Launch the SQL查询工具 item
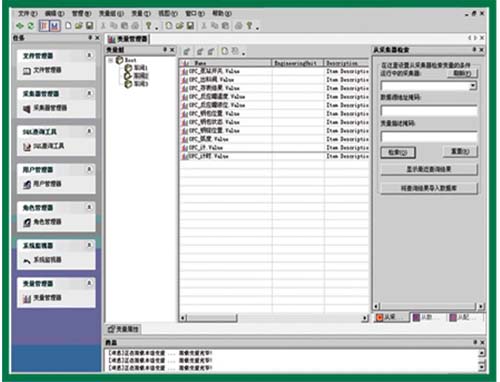Screen dimensions: 500x382 [43, 146]
